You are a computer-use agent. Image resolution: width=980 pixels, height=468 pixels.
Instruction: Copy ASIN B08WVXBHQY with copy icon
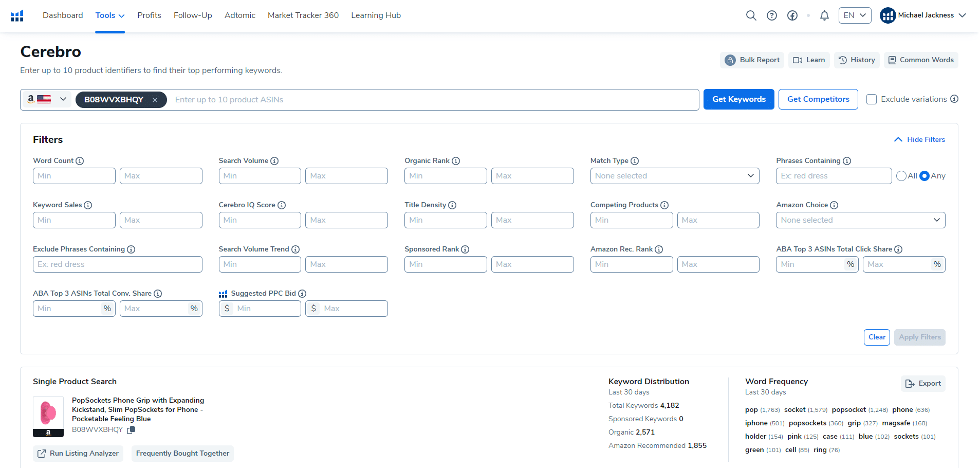coord(131,430)
